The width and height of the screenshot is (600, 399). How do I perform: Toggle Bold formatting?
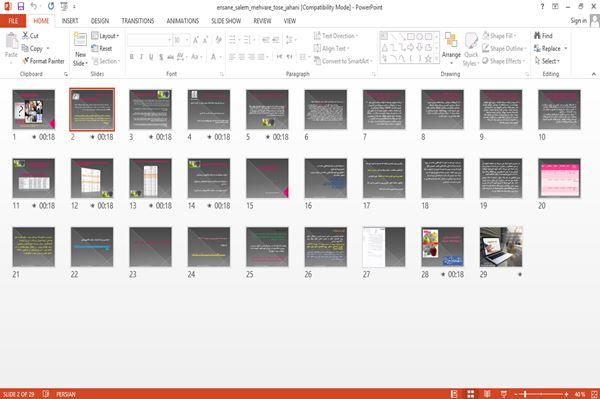coord(132,57)
